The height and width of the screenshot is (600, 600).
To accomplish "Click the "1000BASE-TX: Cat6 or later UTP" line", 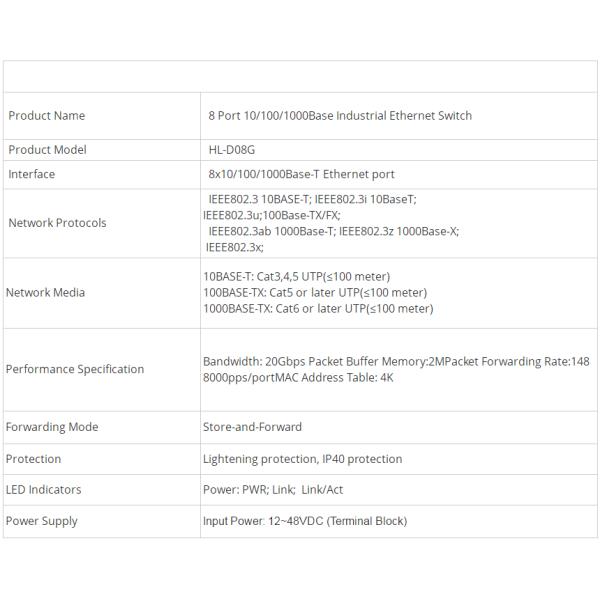I will 318,309.
